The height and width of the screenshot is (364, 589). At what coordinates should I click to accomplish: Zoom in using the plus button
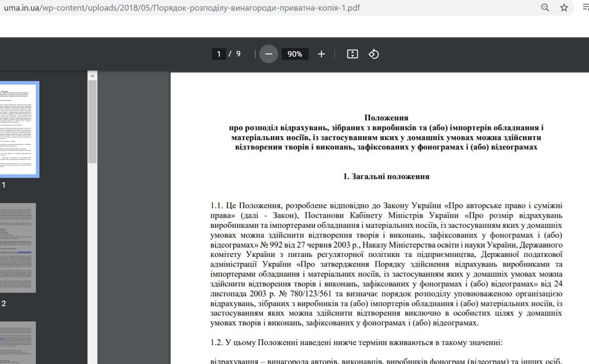321,54
